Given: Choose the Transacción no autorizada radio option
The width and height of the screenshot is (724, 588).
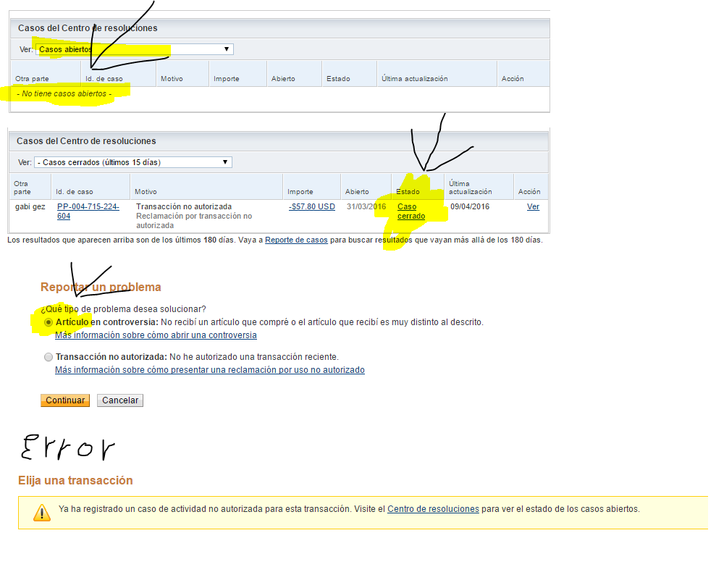Looking at the screenshot, I should pyautogui.click(x=49, y=357).
